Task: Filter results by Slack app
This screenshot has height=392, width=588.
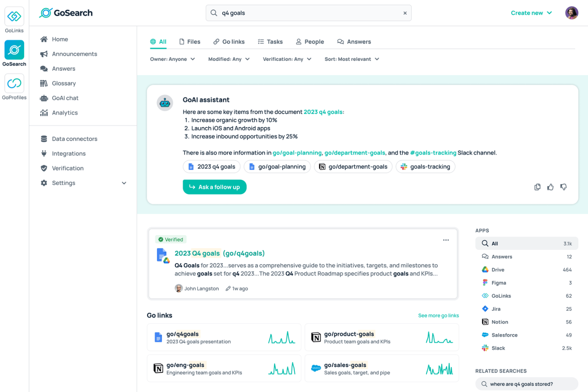Action: 527,348
